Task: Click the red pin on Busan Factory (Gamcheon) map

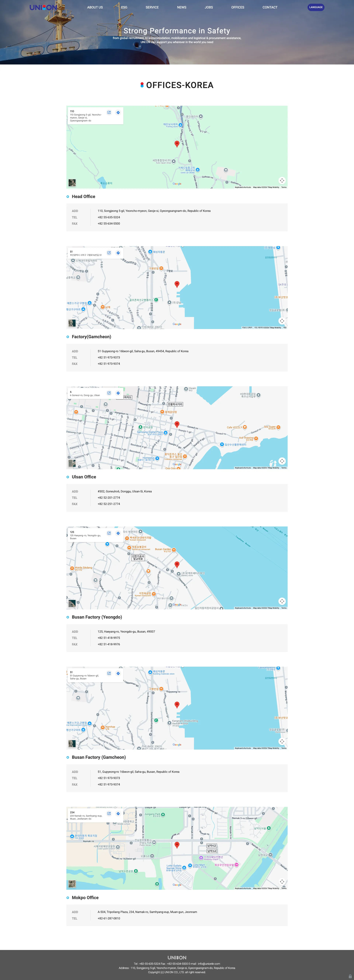Action: pos(177,705)
